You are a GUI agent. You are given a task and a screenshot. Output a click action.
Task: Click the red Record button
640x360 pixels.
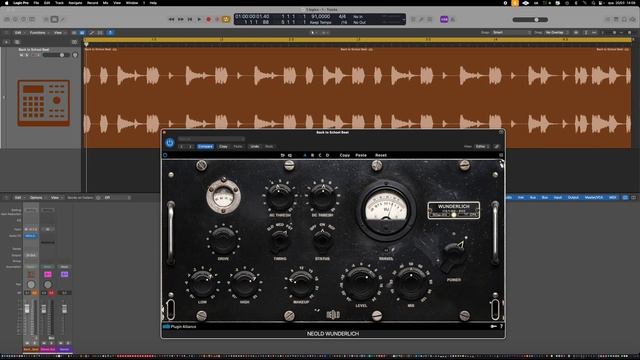tap(209, 19)
